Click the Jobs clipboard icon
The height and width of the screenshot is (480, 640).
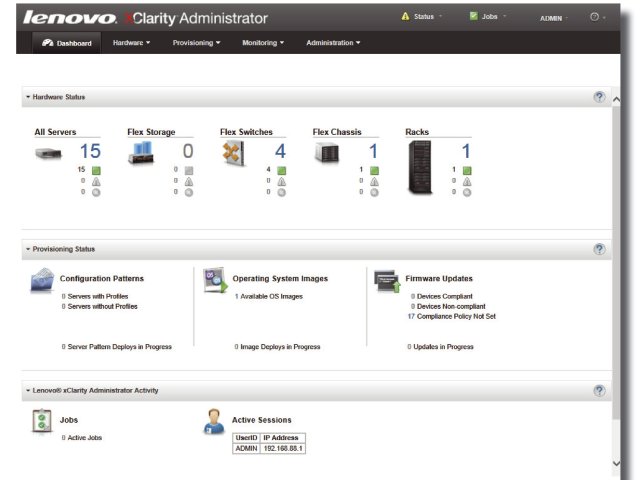point(42,421)
